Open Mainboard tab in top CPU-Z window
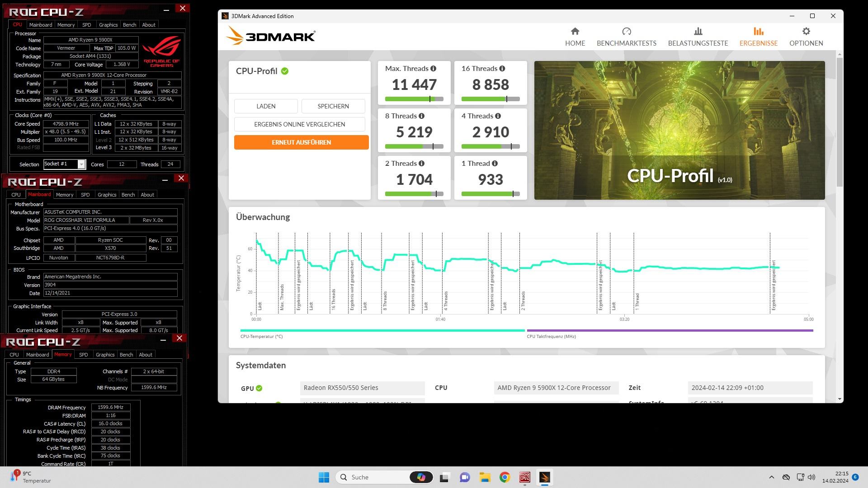 [41, 25]
